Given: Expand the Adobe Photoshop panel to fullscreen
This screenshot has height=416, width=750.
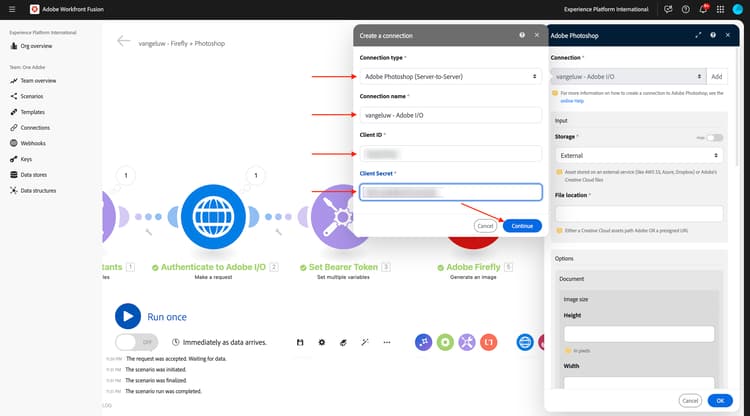Looking at the screenshot, I should coord(698,35).
